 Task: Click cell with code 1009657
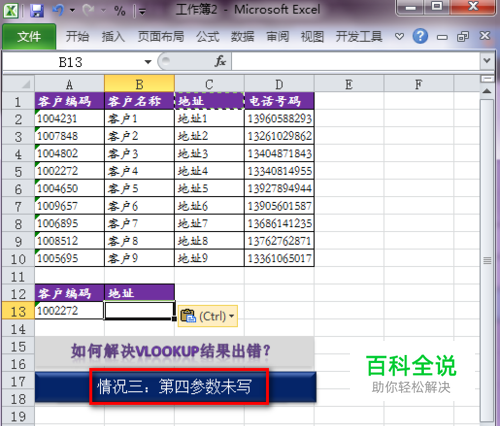[69, 206]
